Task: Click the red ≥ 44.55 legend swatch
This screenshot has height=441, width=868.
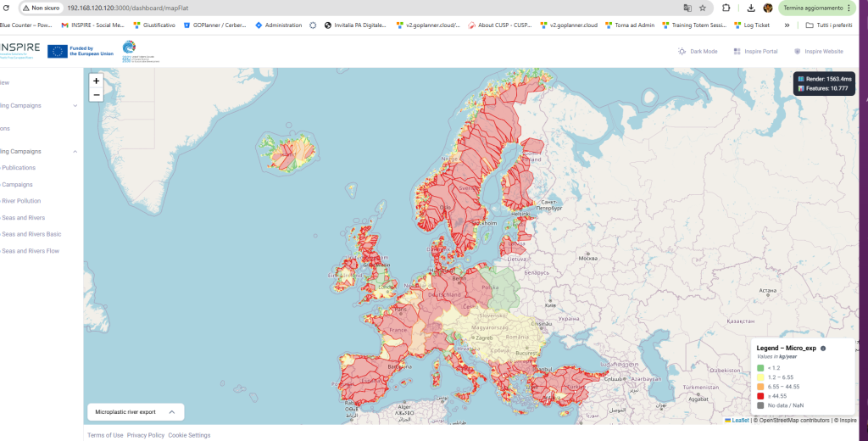Action: coord(760,396)
